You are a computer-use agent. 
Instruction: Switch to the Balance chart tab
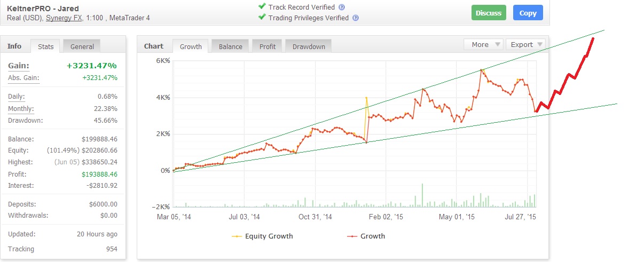coord(230,46)
